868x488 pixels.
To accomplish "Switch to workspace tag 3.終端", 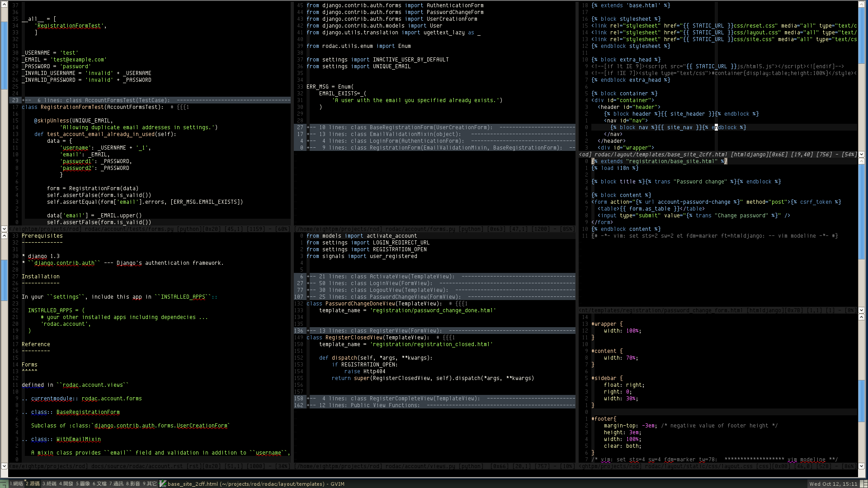I will pyautogui.click(x=49, y=483).
